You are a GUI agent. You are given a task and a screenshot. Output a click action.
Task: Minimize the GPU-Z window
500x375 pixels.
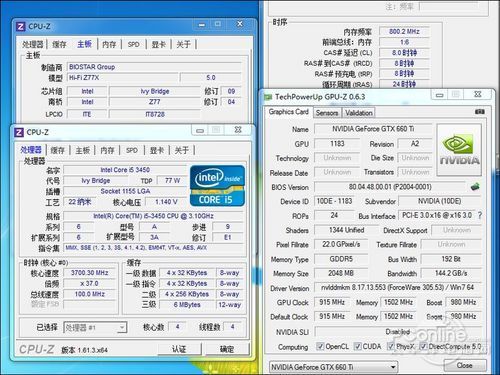pyautogui.click(x=440, y=95)
